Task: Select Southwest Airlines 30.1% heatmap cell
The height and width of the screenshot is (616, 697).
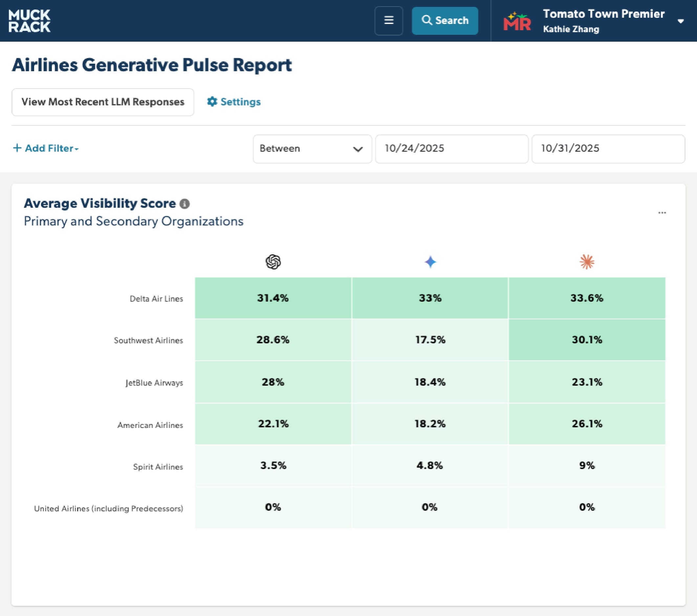Action: pos(587,340)
